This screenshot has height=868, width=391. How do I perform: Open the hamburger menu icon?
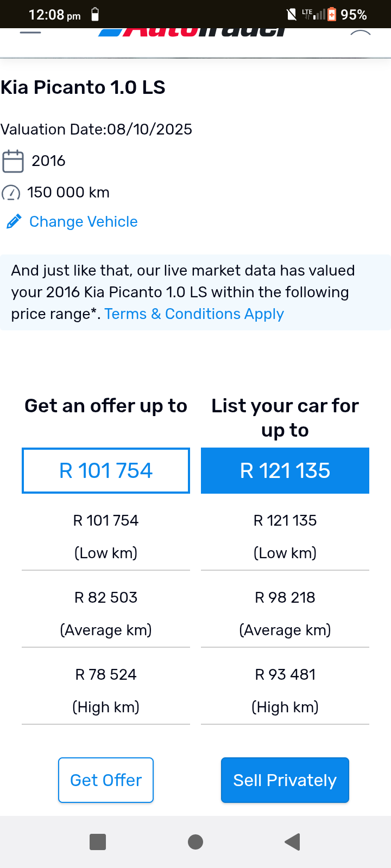(30, 33)
